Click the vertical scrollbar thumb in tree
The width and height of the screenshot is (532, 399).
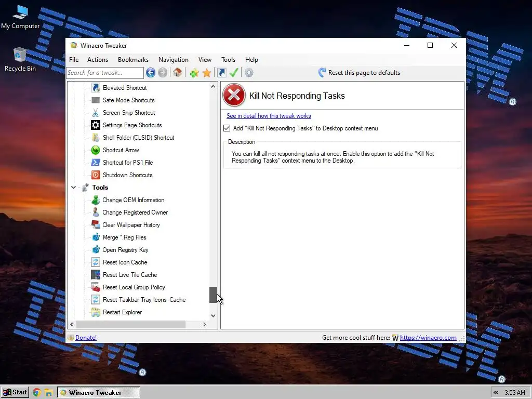coord(213,295)
